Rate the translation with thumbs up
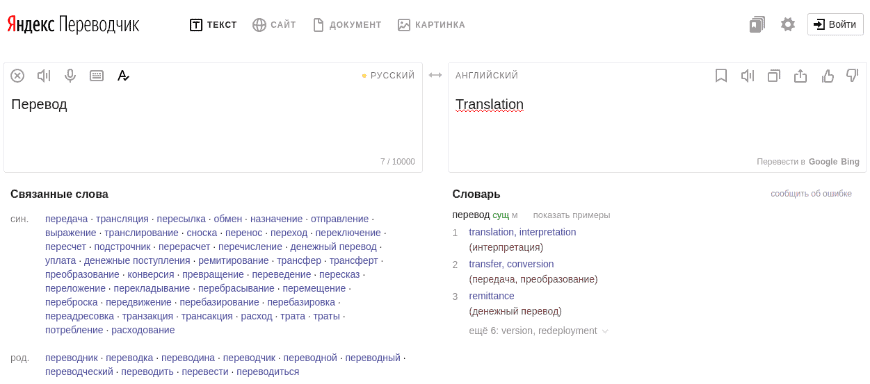 coord(827,75)
